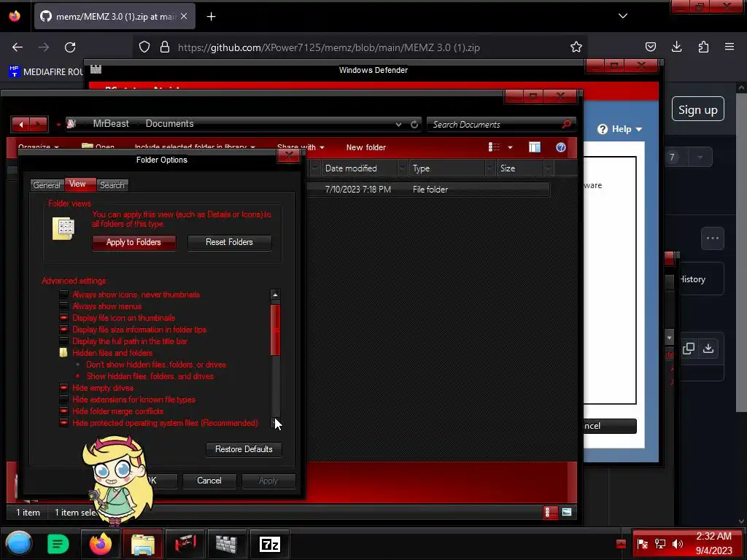
Task: Click Restore Defaults button
Action: [244, 449]
